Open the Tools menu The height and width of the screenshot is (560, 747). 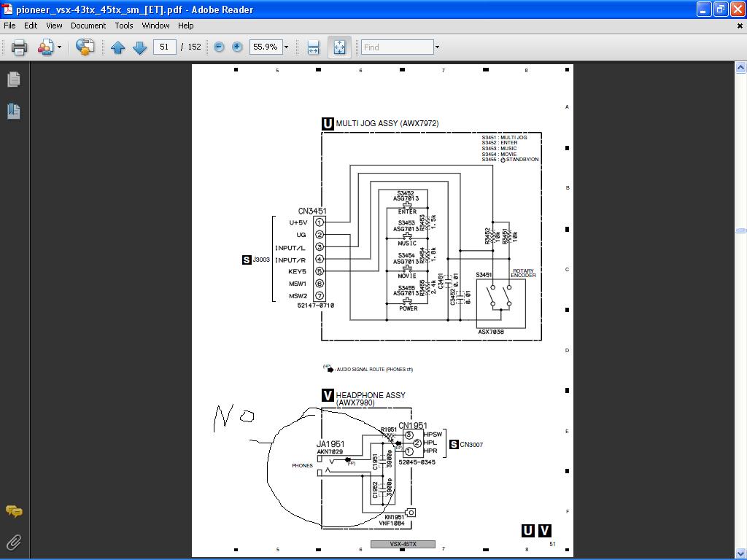click(x=124, y=26)
